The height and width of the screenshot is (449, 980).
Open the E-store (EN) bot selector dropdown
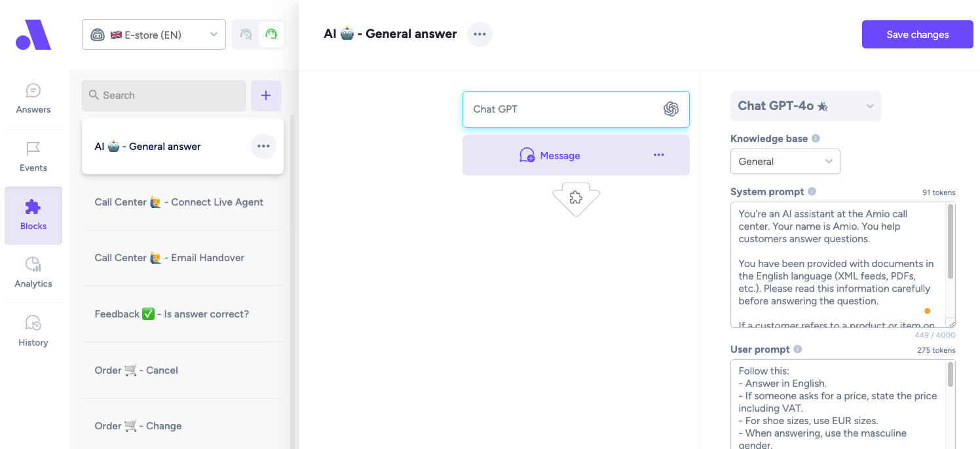click(154, 35)
